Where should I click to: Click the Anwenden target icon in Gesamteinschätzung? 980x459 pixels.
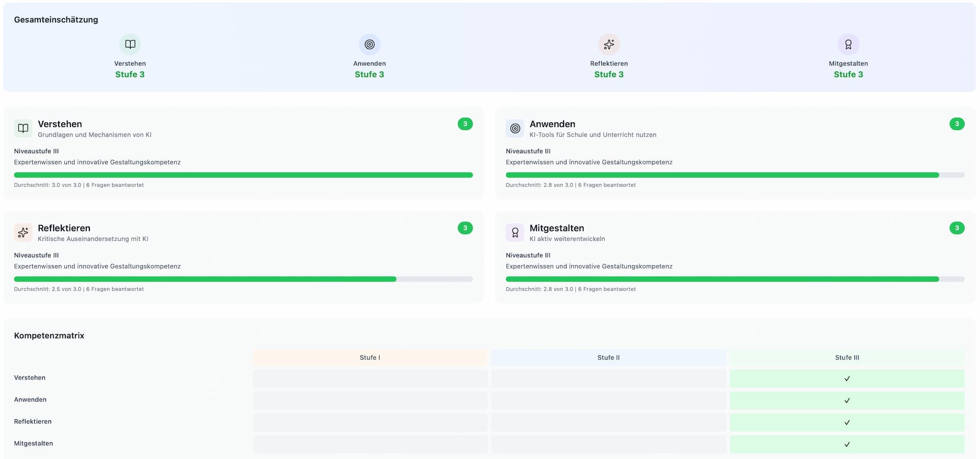pyautogui.click(x=370, y=44)
